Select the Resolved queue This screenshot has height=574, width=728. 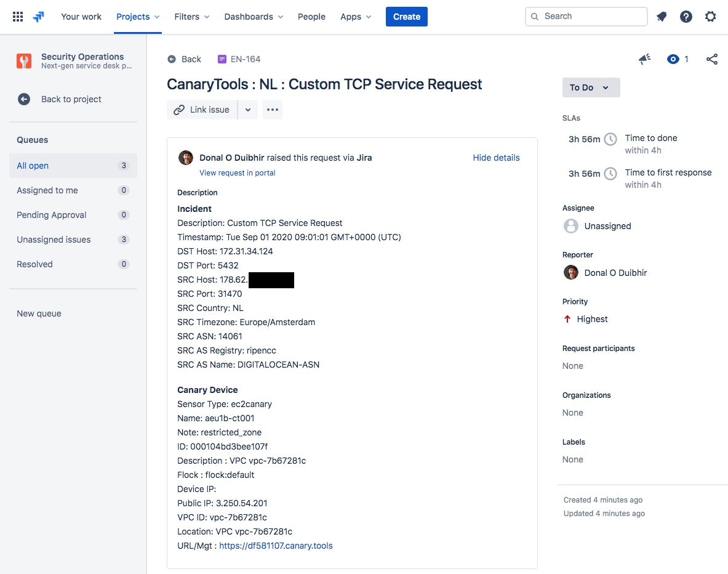(73, 264)
